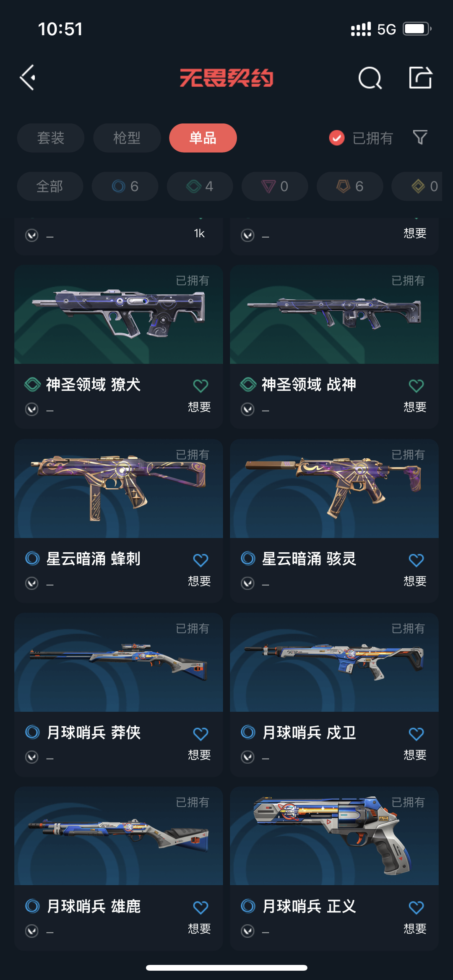453x980 pixels.
Task: Open the filter funnel icon
Action: coord(420,138)
